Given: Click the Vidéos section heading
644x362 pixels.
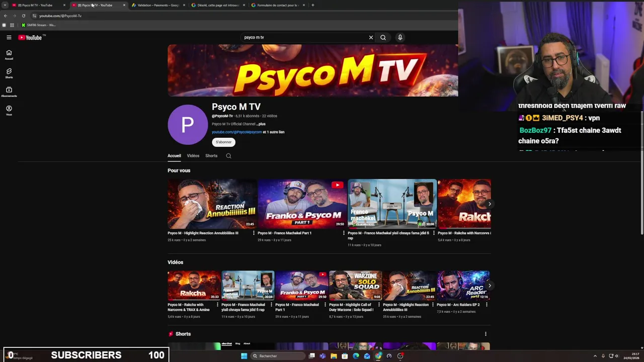Looking at the screenshot, I should [x=176, y=262].
